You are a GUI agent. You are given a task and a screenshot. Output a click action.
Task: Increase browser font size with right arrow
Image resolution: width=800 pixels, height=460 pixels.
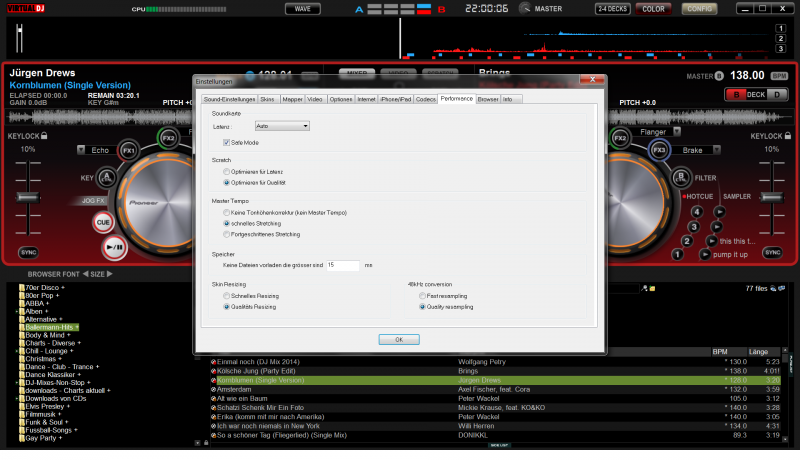[x=110, y=274]
